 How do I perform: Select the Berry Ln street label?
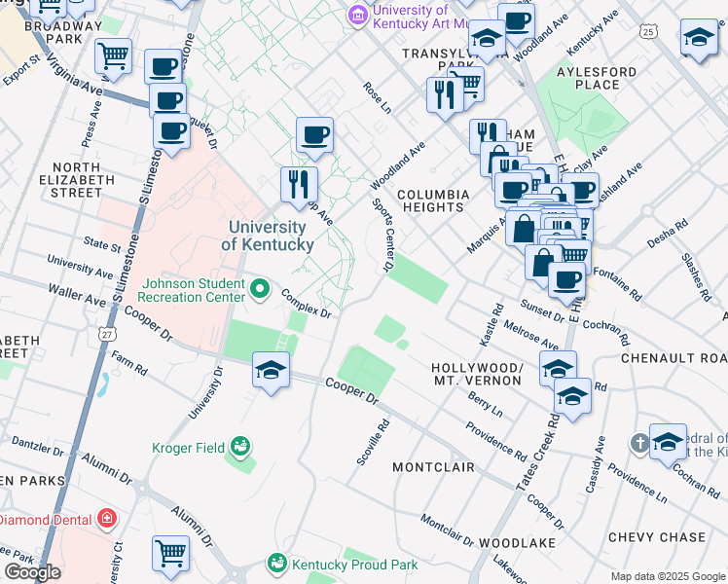[486, 404]
